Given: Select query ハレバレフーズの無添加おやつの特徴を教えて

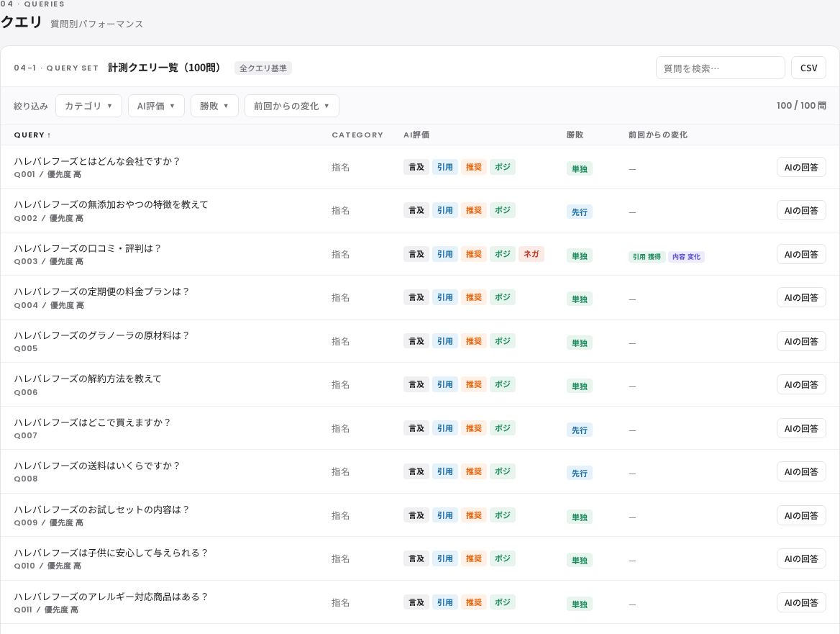Looking at the screenshot, I should [x=111, y=204].
